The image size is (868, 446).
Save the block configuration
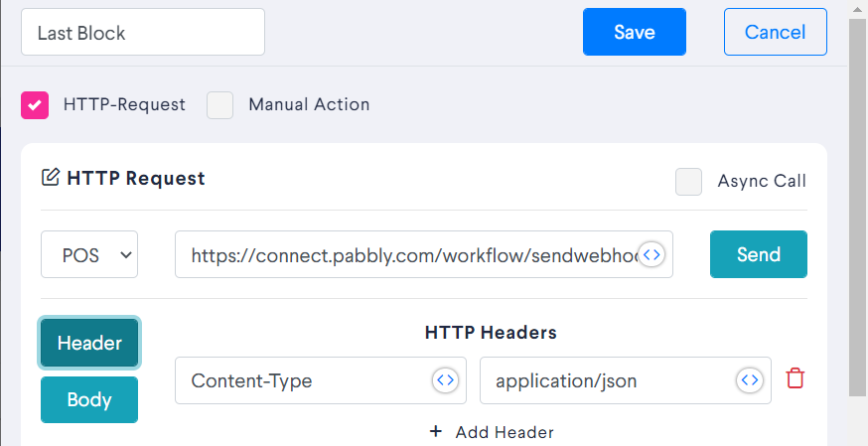635,32
